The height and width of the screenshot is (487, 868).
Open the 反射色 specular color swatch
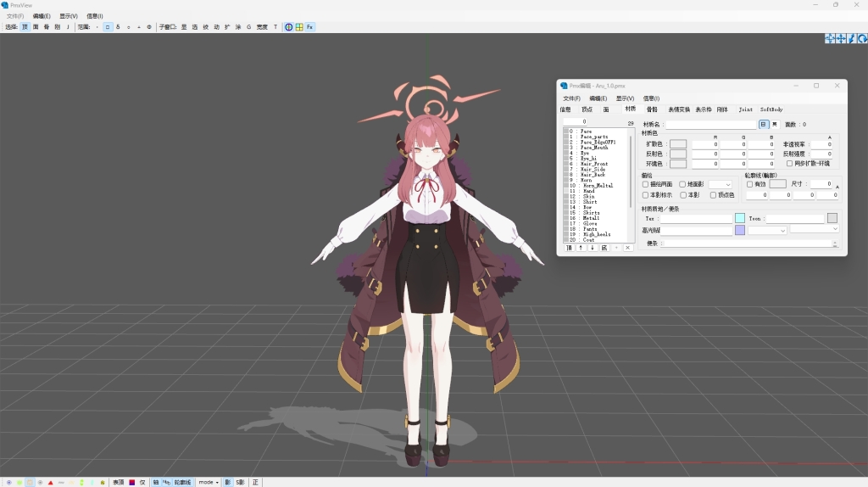[678, 154]
